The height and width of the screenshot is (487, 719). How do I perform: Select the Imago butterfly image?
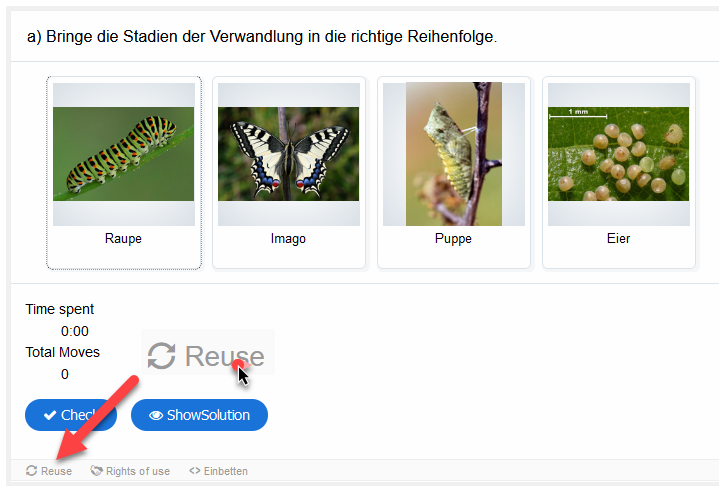point(288,154)
